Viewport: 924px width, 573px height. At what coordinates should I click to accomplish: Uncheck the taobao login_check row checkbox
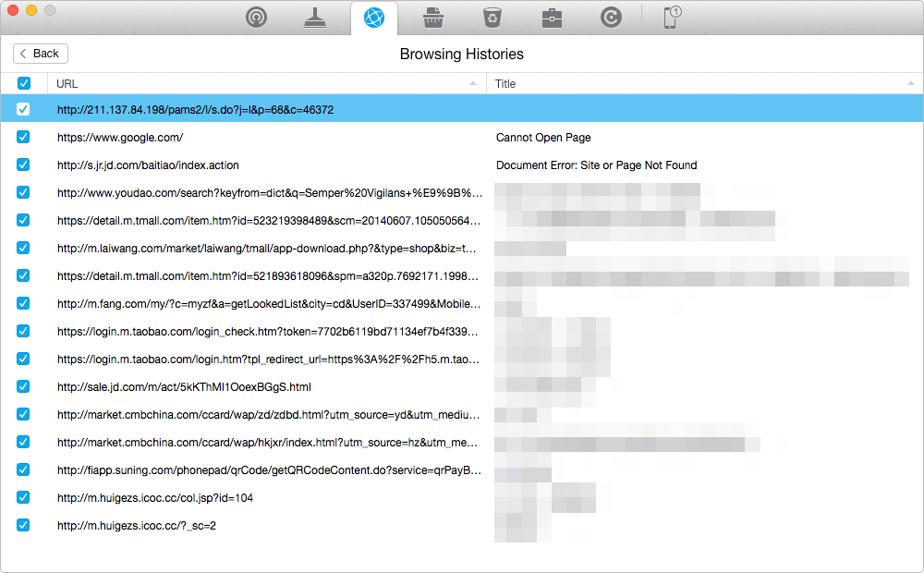pos(23,331)
